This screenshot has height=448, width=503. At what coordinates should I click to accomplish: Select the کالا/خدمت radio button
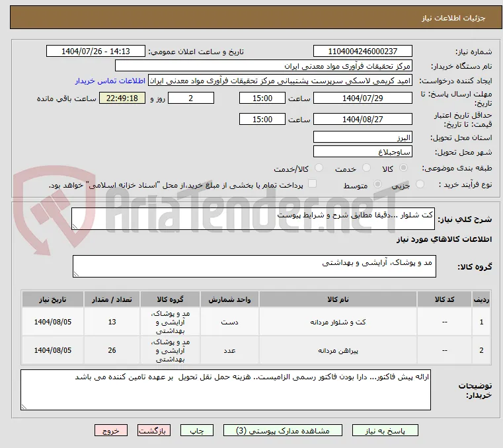[319, 168]
